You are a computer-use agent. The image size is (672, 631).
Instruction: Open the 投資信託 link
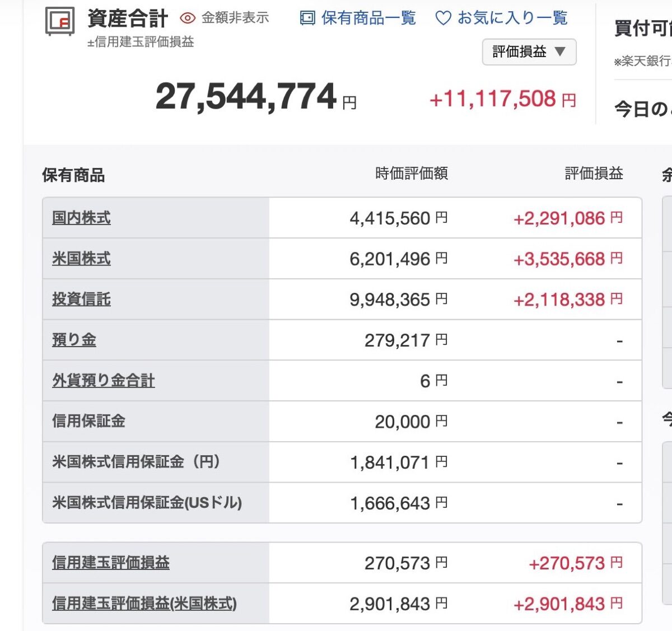click(x=81, y=299)
